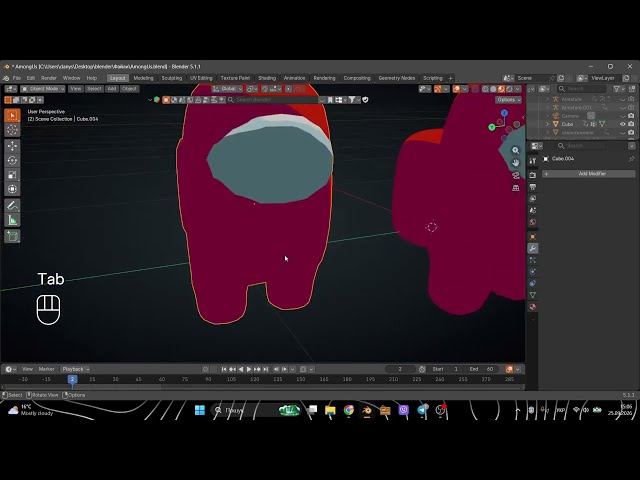Open the File menu
640x480 pixels.
point(17,78)
